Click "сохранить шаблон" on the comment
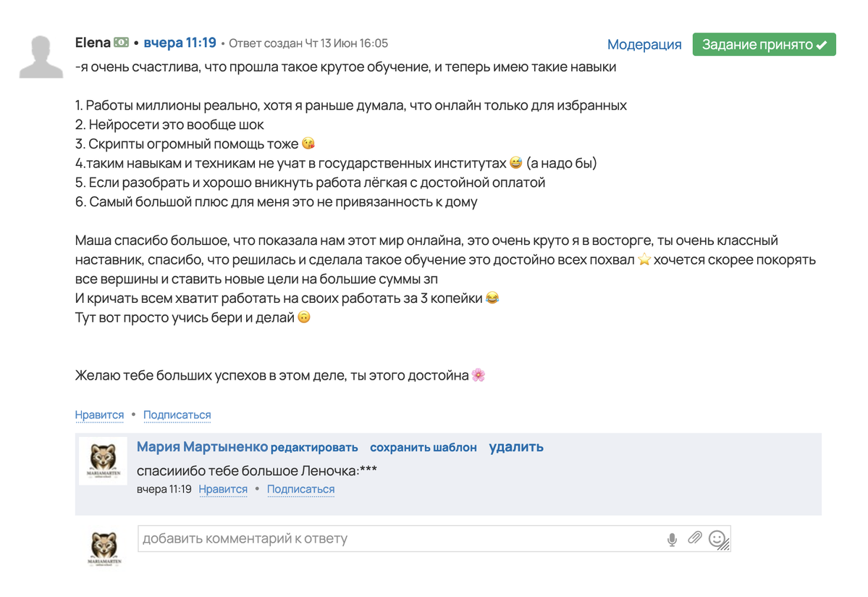Image resolution: width=868 pixels, height=597 pixels. [x=423, y=448]
